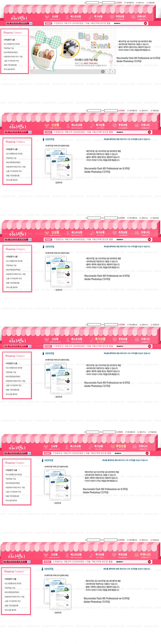Select page 2 dot on Big Sale banner
This screenshot has width=161, height=644.
point(108,72)
